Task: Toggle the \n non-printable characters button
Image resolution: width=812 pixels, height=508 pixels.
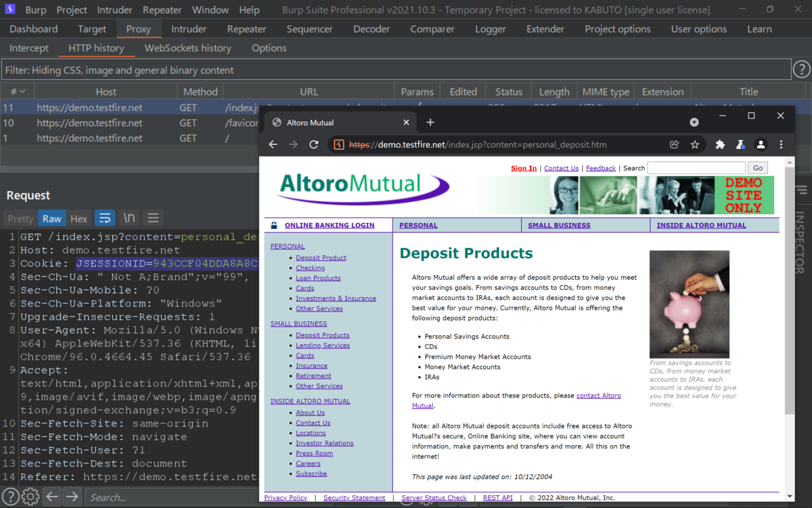Action: tap(129, 218)
